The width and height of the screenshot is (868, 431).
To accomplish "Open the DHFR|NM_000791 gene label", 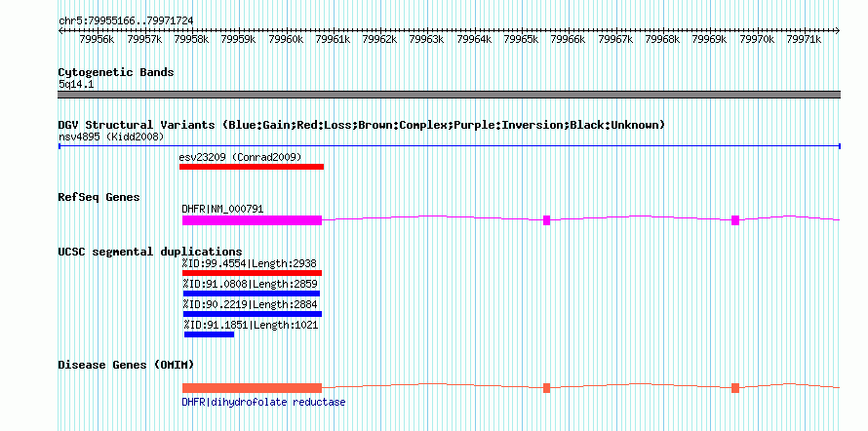I will [222, 209].
